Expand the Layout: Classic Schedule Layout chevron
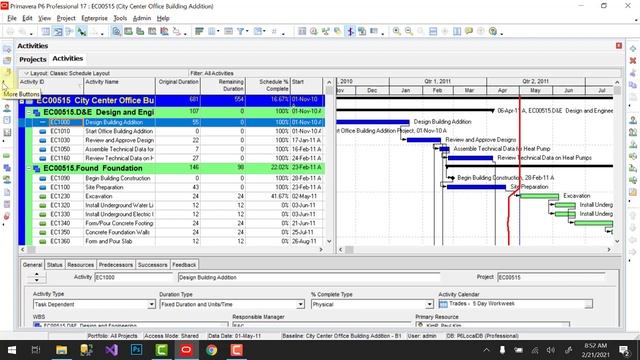This screenshot has height=360, width=640. 26,73
